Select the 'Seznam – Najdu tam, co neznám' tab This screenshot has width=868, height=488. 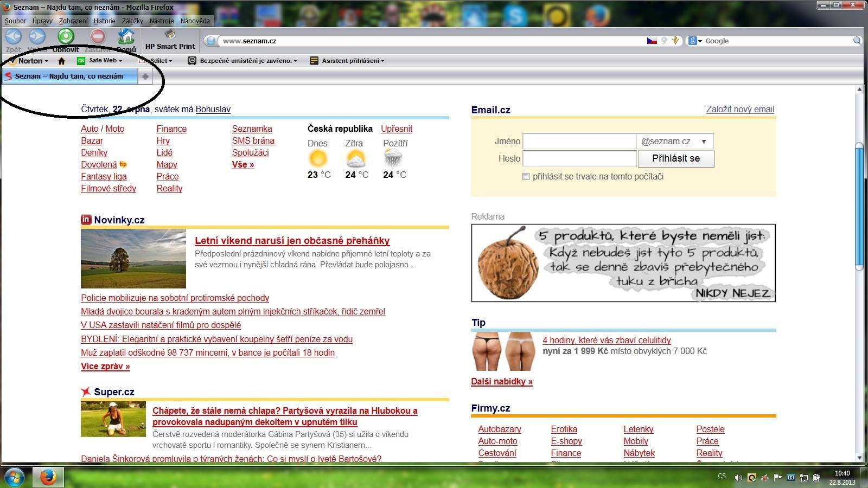tap(69, 76)
